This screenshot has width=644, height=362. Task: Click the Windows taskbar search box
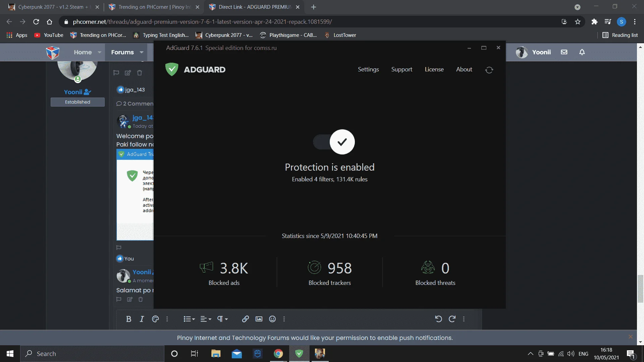coord(93,354)
